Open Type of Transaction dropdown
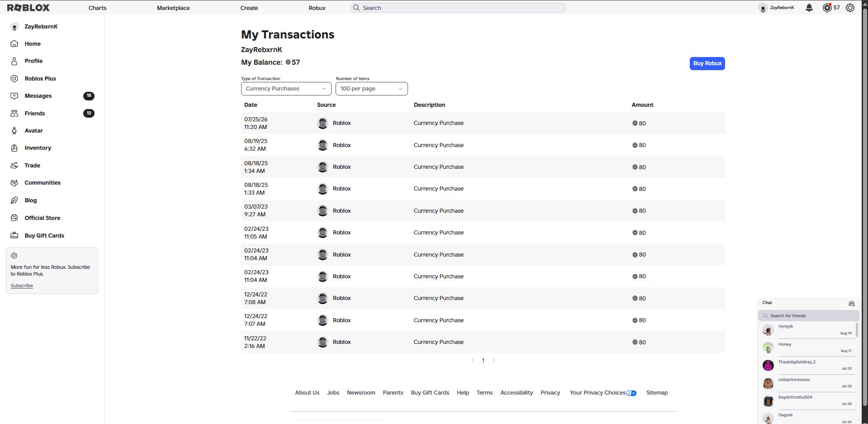The width and height of the screenshot is (868, 424). pos(286,89)
